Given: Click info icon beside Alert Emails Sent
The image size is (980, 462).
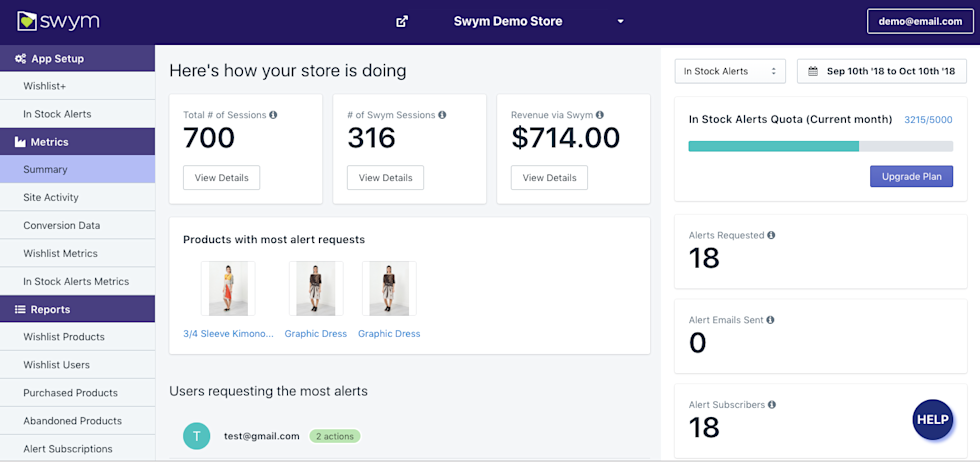Looking at the screenshot, I should pos(770,320).
